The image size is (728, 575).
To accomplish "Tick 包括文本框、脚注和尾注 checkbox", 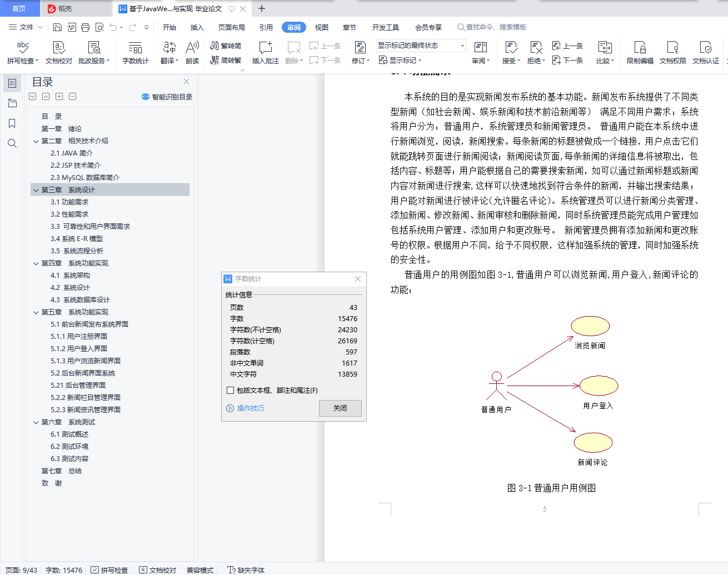I will [x=230, y=391].
